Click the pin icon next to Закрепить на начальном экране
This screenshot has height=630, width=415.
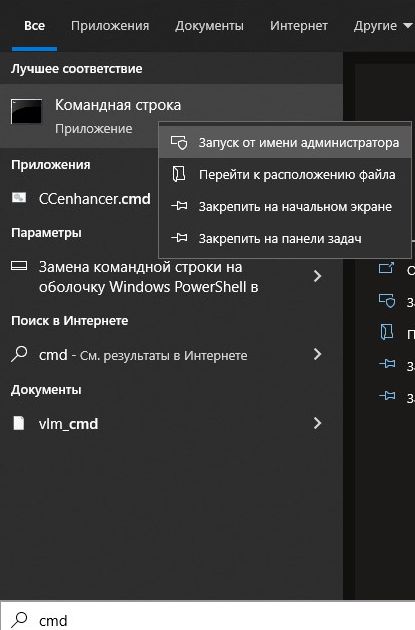[179, 206]
